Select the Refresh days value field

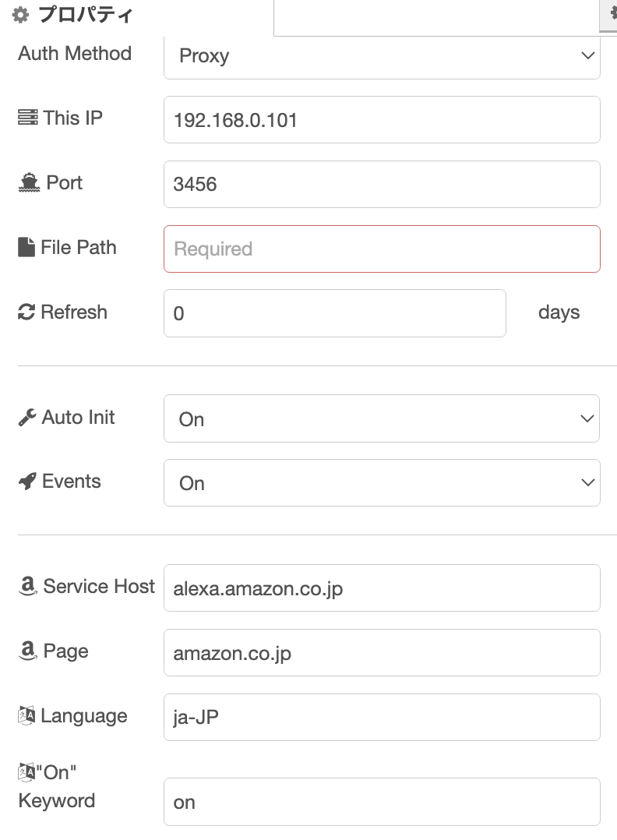coord(334,312)
